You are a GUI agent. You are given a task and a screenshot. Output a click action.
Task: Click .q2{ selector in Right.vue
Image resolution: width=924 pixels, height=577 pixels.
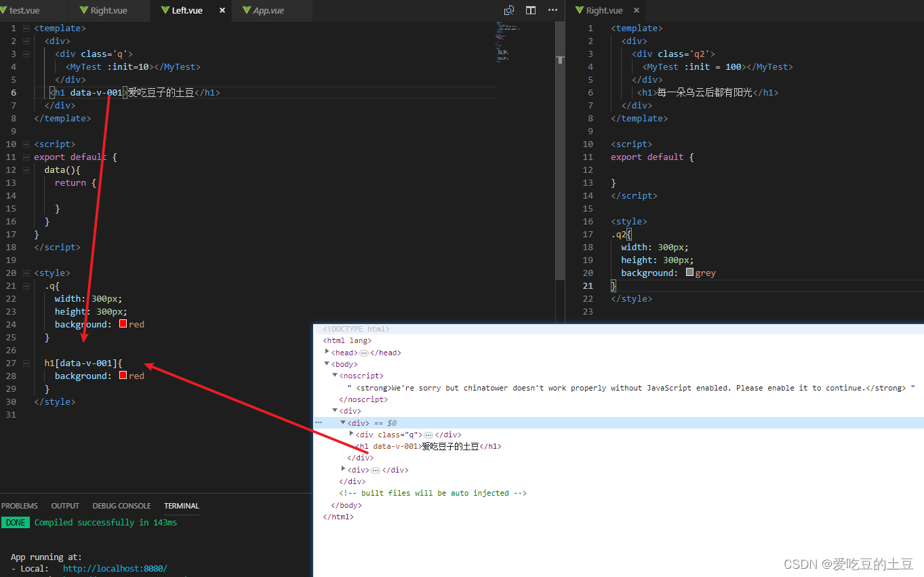[621, 235]
